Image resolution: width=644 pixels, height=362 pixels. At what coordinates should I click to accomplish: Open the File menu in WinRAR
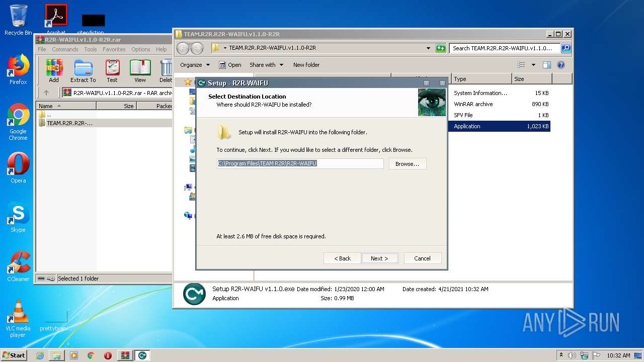click(x=42, y=49)
